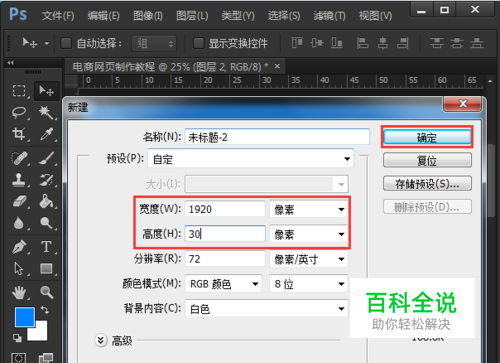This screenshot has height=363, width=500.
Task: Open the 组 auto-select dropdown
Action: [154, 43]
